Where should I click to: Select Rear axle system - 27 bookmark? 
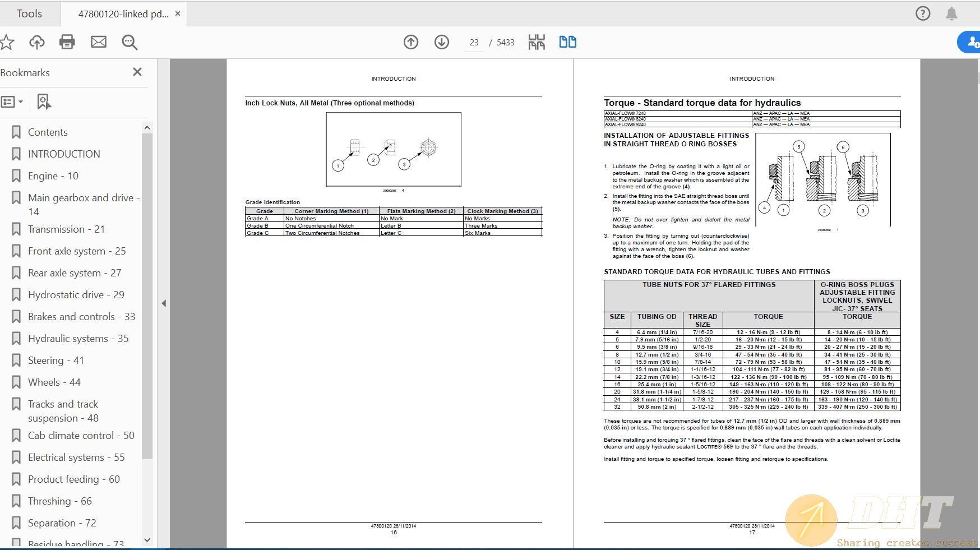click(x=75, y=273)
